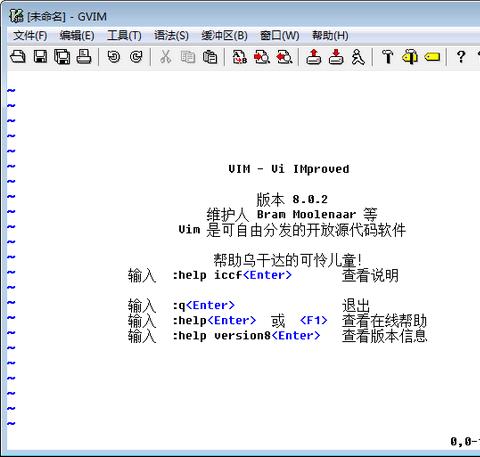Click the version text '版本 8.0.2'

click(292, 199)
